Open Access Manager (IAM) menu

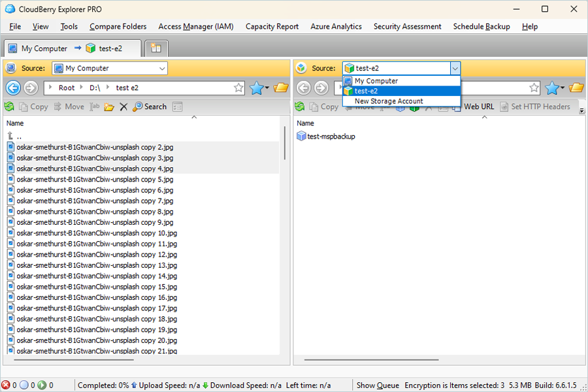pyautogui.click(x=196, y=27)
